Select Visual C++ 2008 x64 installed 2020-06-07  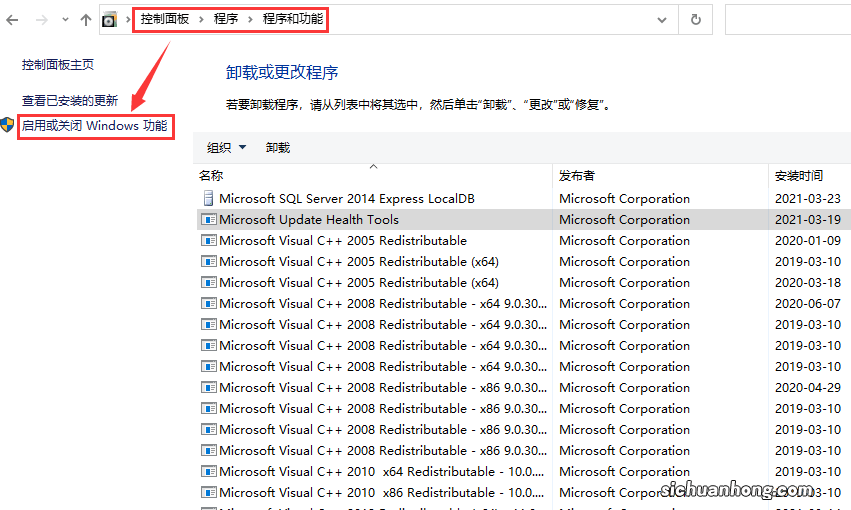click(383, 303)
